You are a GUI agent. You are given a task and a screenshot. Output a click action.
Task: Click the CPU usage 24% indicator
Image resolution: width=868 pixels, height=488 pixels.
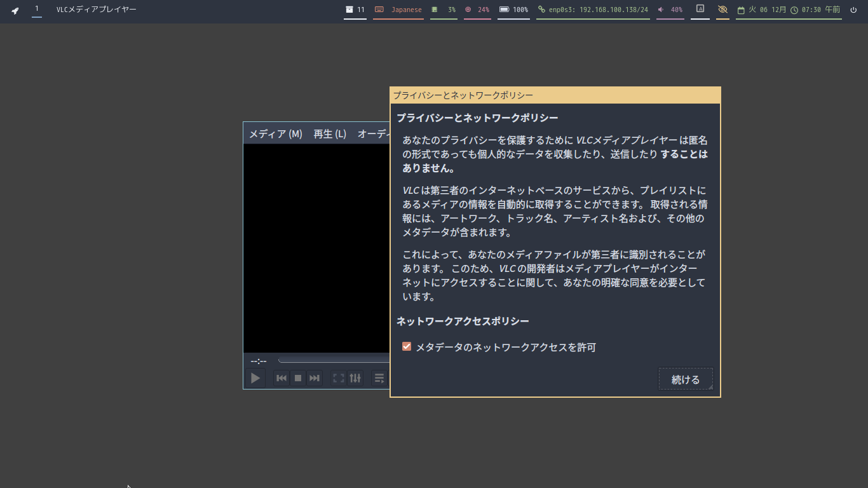click(477, 10)
